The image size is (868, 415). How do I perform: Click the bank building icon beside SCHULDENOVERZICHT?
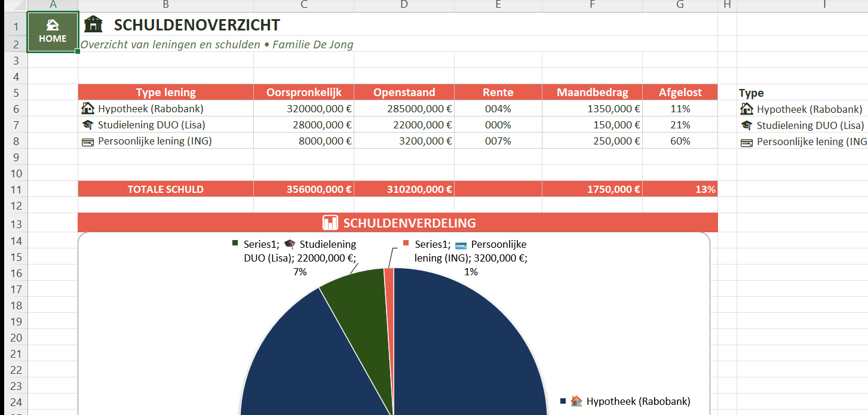click(93, 24)
